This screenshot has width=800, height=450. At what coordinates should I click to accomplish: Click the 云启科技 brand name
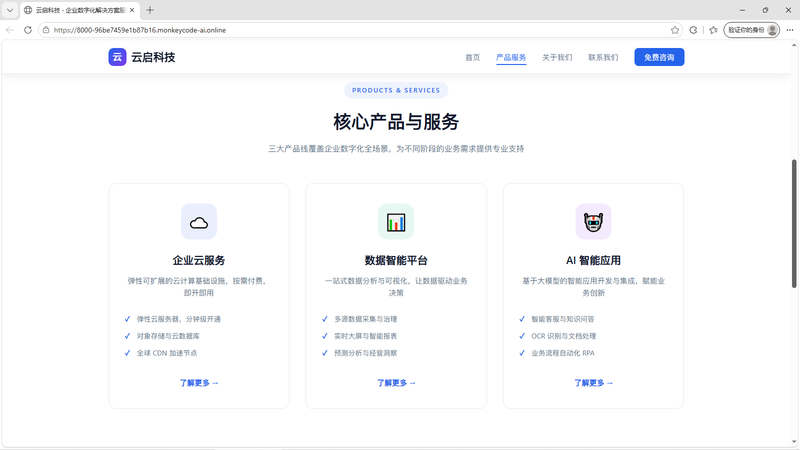[x=153, y=57]
